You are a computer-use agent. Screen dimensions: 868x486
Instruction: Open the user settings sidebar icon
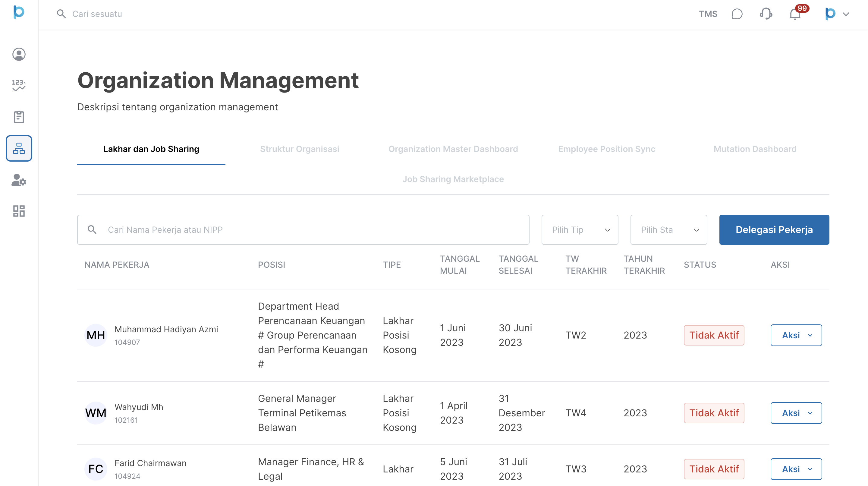coord(19,180)
